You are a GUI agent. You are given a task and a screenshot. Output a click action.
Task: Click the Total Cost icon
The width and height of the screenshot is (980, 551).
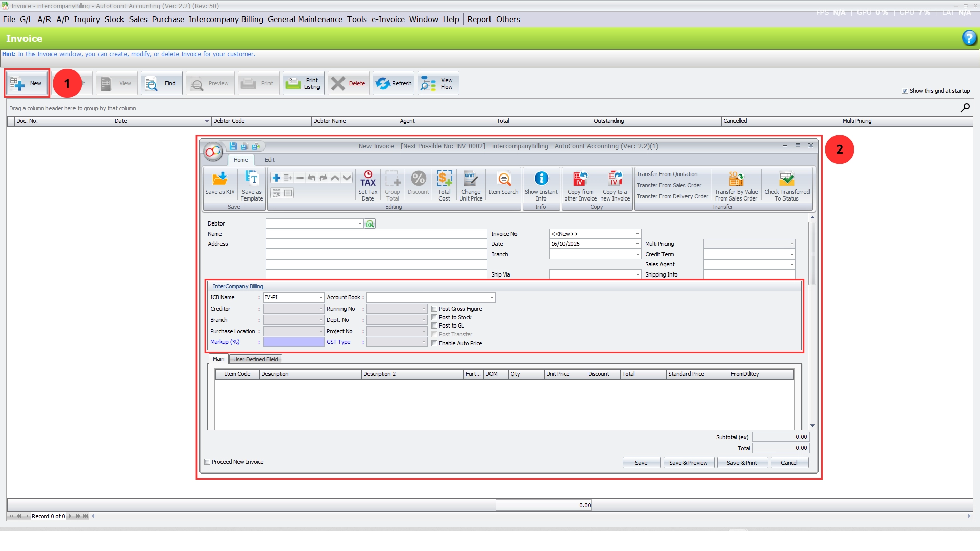(x=444, y=186)
